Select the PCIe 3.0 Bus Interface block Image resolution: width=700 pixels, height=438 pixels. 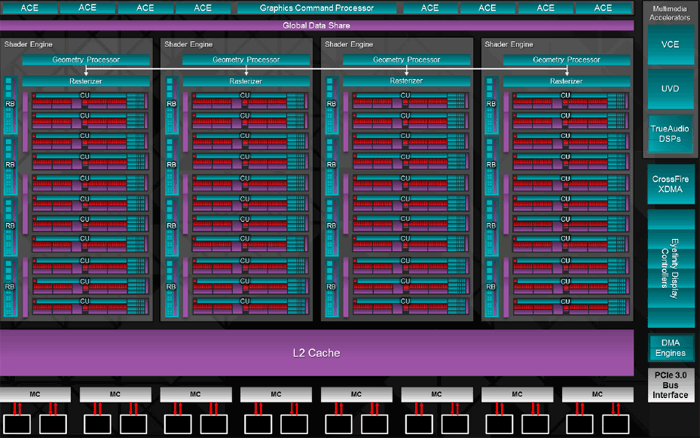670,385
